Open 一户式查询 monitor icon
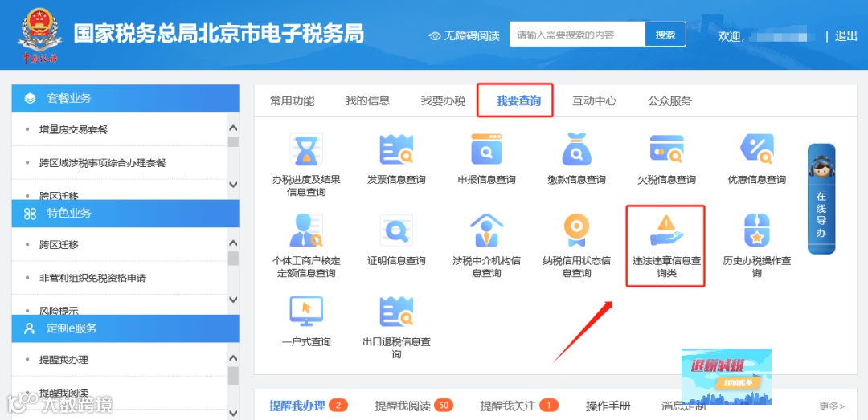Image resolution: width=868 pixels, height=420 pixels. pyautogui.click(x=306, y=312)
